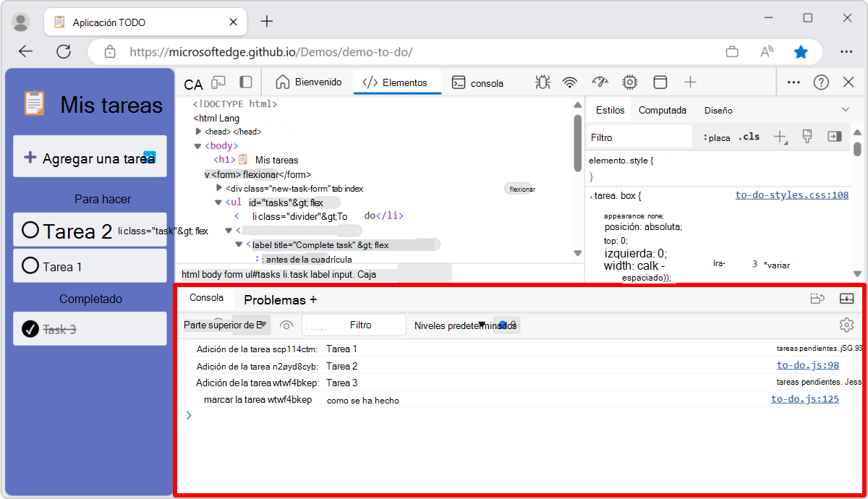
Task: Open the read aloud icon in address bar
Action: 767,52
